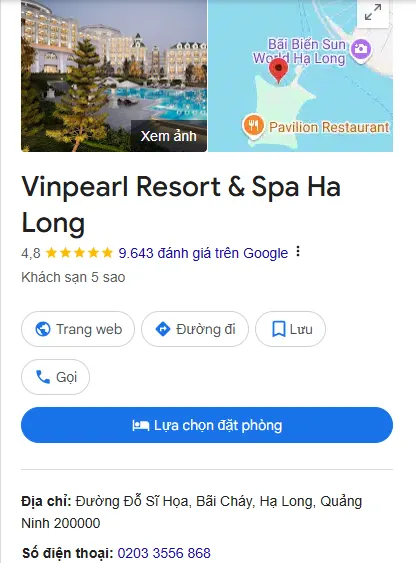This screenshot has height=563, width=416.
Task: Click Bãi Biển Sun World Hạ Long label
Action: [x=299, y=51]
